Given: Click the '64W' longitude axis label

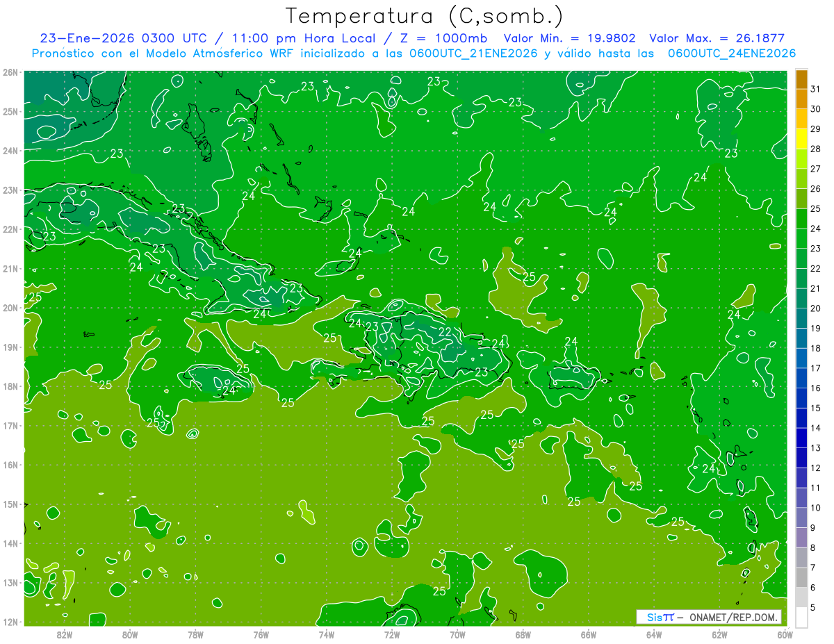Looking at the screenshot, I should click(x=654, y=634).
